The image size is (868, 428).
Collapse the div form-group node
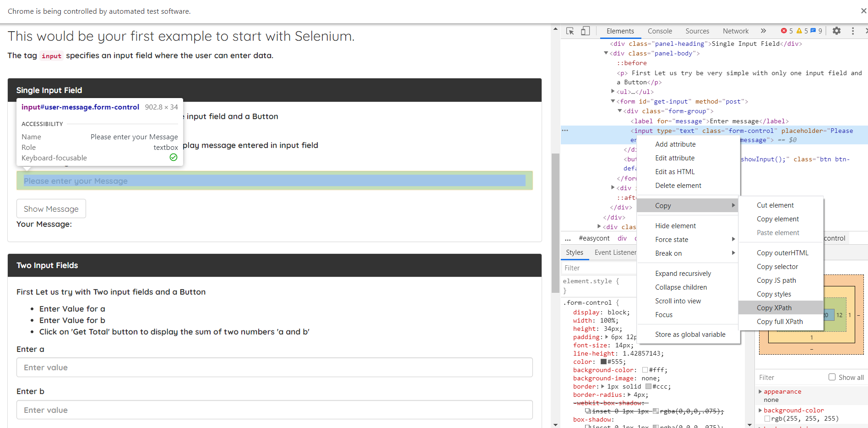(619, 111)
